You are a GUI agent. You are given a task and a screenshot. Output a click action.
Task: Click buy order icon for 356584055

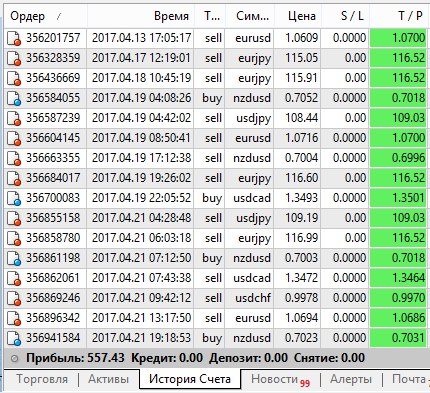tap(14, 98)
